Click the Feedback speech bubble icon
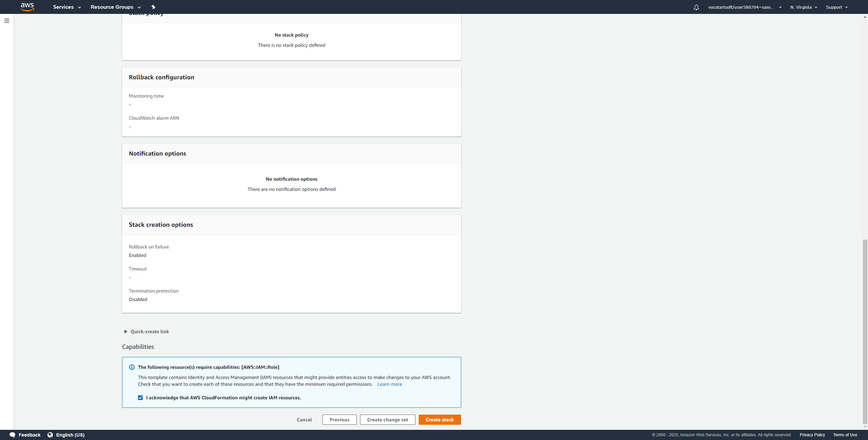Screen dimensions: 868x440 tap(12, 435)
